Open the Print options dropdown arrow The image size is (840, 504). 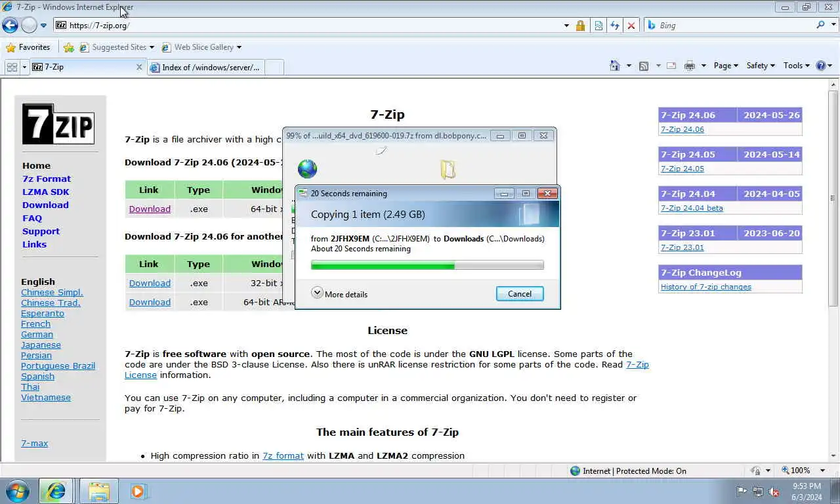[x=703, y=66]
